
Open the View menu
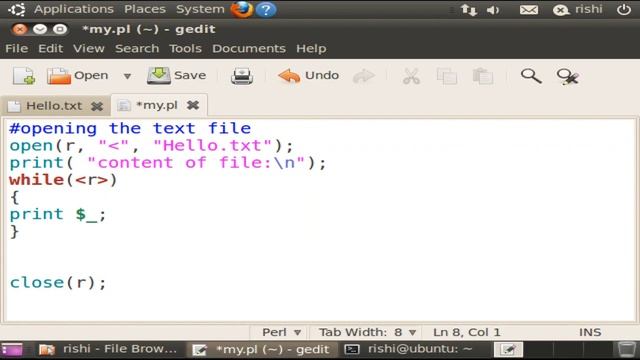(x=89, y=49)
